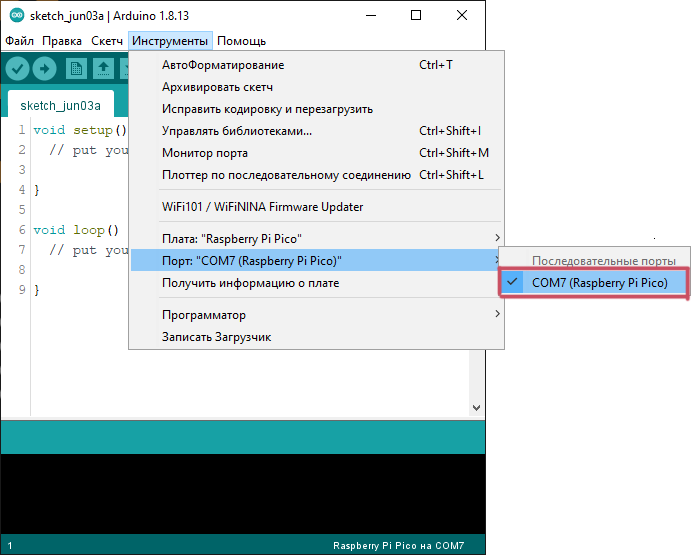691x555 pixels.
Task: Minimize the Arduino window
Action: (x=371, y=15)
